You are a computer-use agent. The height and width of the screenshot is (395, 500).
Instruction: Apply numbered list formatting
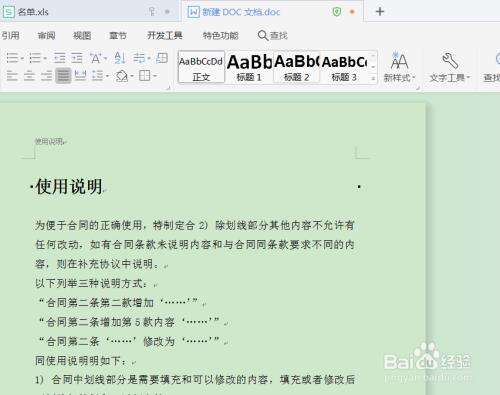tap(34, 58)
